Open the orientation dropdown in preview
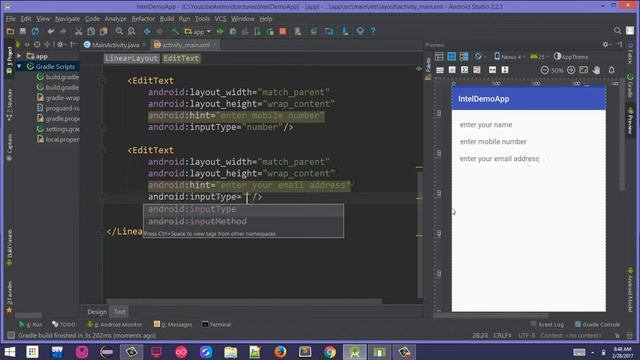Screen dimensions: 640x360 point(479,57)
